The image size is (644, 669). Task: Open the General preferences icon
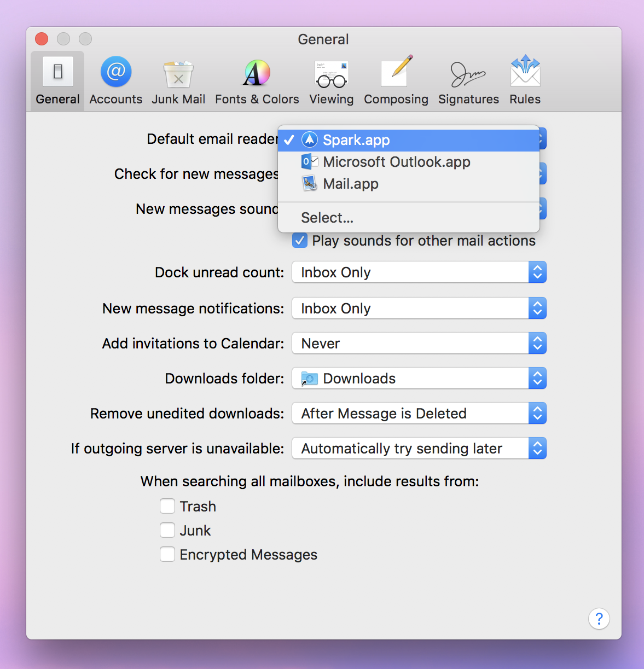coord(57,81)
